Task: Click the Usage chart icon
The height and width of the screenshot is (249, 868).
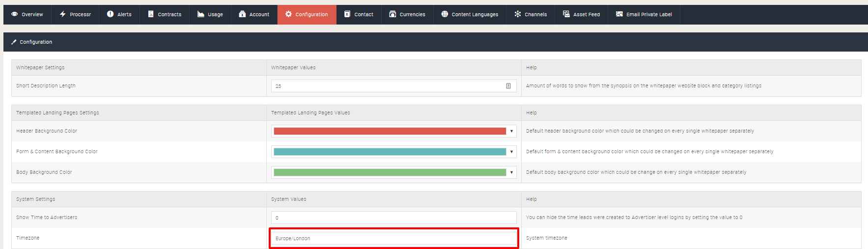Action: [201, 14]
